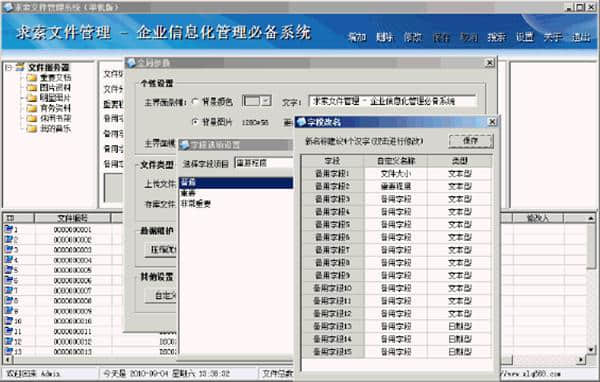Select 非常重要 item in the list
The image size is (600, 382).
click(x=196, y=204)
